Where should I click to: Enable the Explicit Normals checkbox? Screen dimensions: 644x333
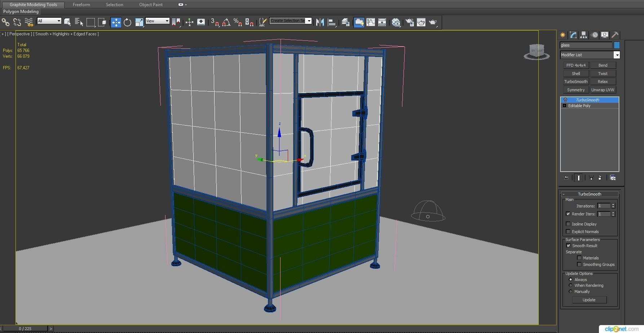click(x=568, y=232)
